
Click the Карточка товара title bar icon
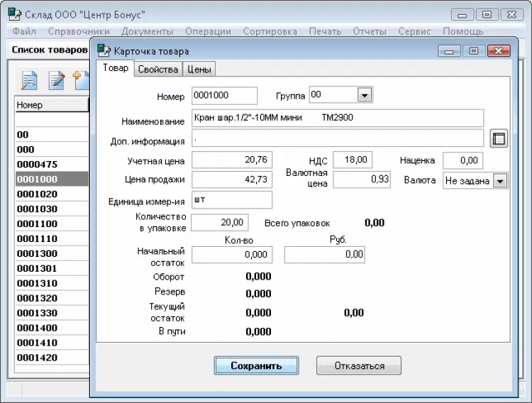[x=104, y=50]
